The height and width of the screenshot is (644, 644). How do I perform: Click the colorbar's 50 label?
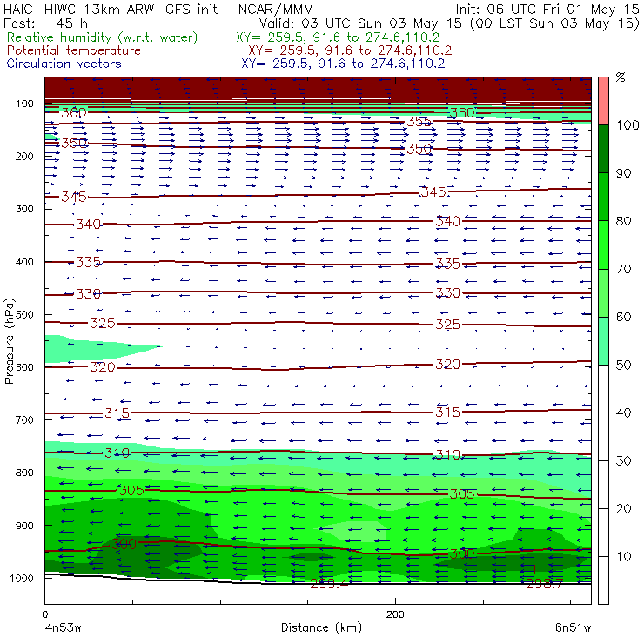click(623, 365)
